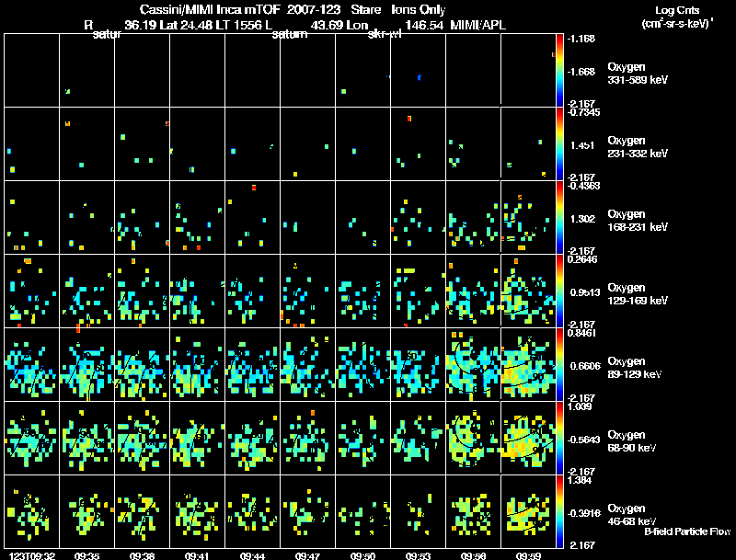Click the '09:35' time label
The height and width of the screenshot is (560, 736).
pyautogui.click(x=86, y=555)
